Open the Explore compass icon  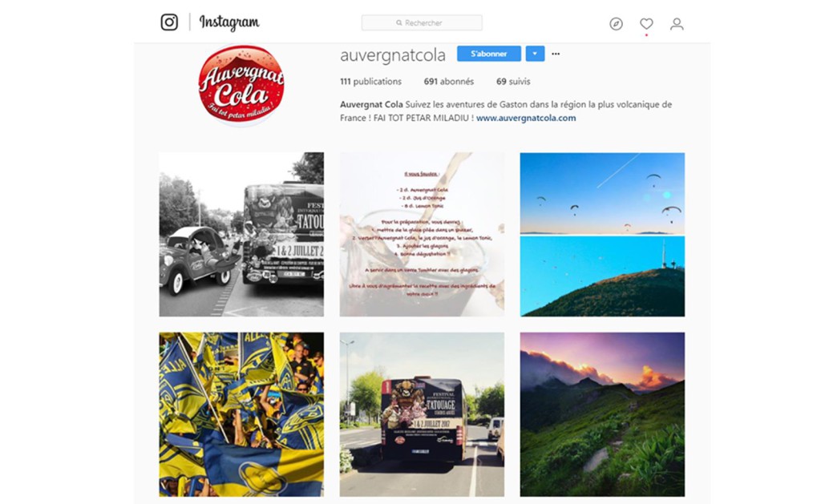pos(617,23)
